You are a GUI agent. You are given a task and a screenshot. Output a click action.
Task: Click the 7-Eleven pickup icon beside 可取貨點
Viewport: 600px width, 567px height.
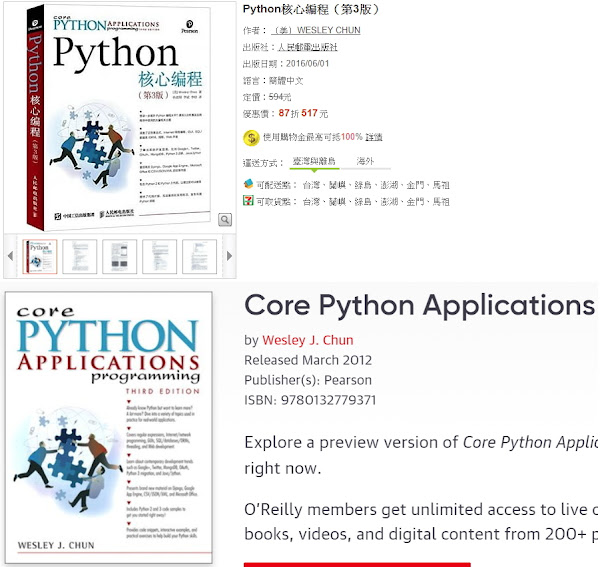(x=248, y=200)
